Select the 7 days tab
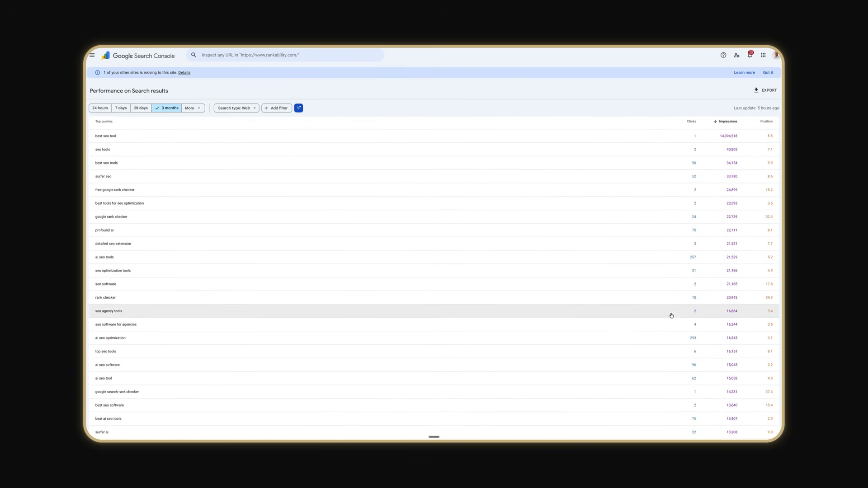Image resolution: width=868 pixels, height=488 pixels. point(121,108)
